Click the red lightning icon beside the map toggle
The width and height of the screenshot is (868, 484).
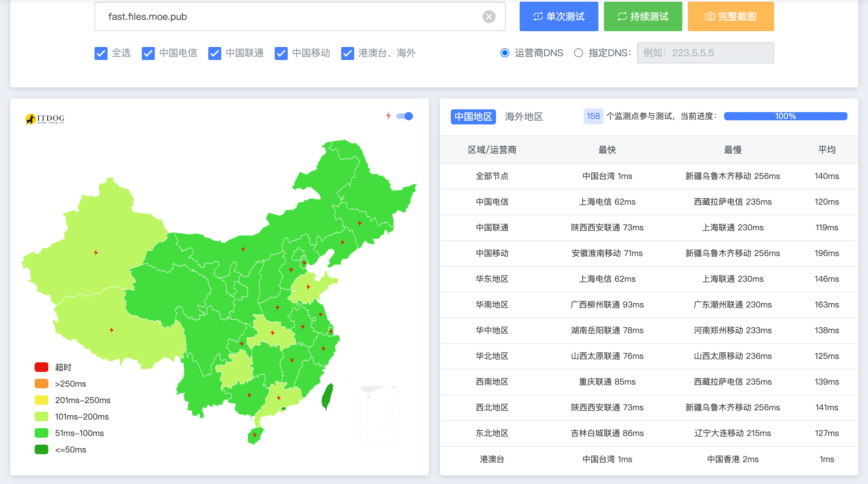[388, 116]
